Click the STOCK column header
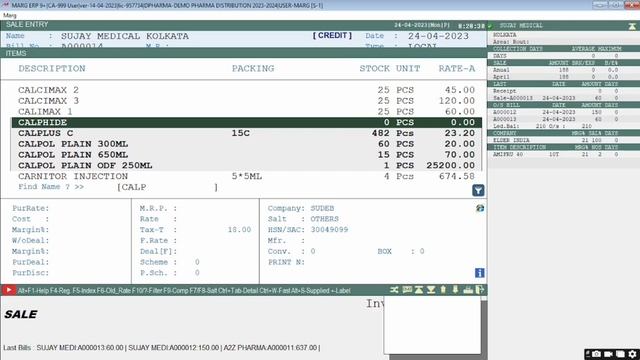 pos(374,69)
